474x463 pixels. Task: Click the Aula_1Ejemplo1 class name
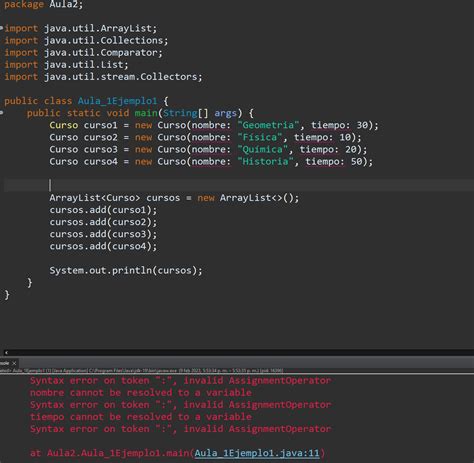[117, 101]
